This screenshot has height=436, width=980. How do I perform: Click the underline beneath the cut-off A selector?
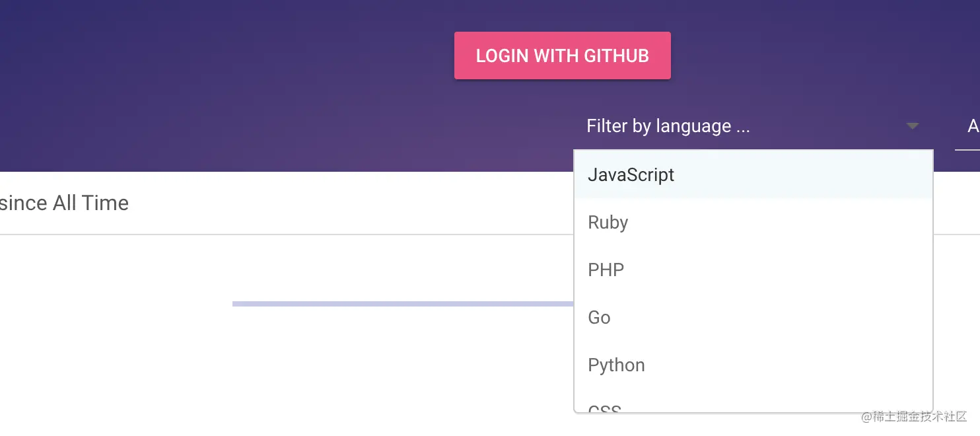click(967, 150)
